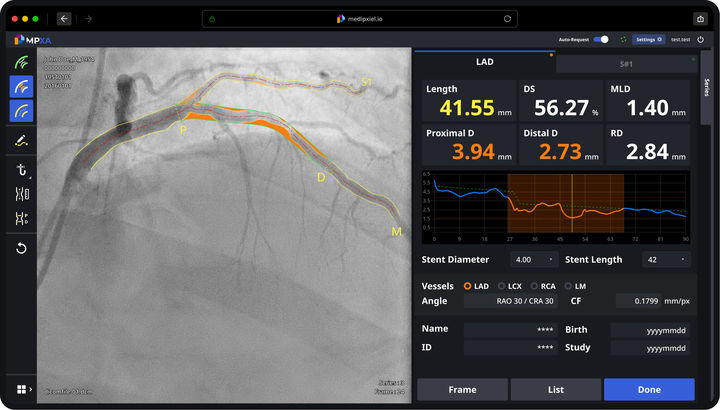
Task: Select the pencil contour edit tool
Action: 21,140
